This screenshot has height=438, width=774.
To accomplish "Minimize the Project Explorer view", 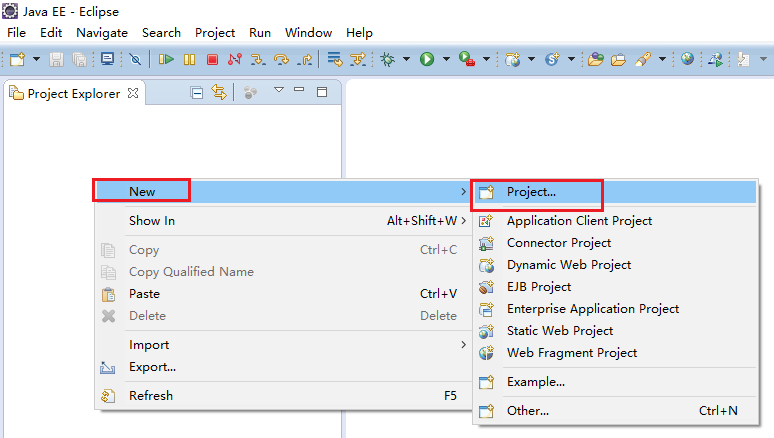I will coord(299,90).
